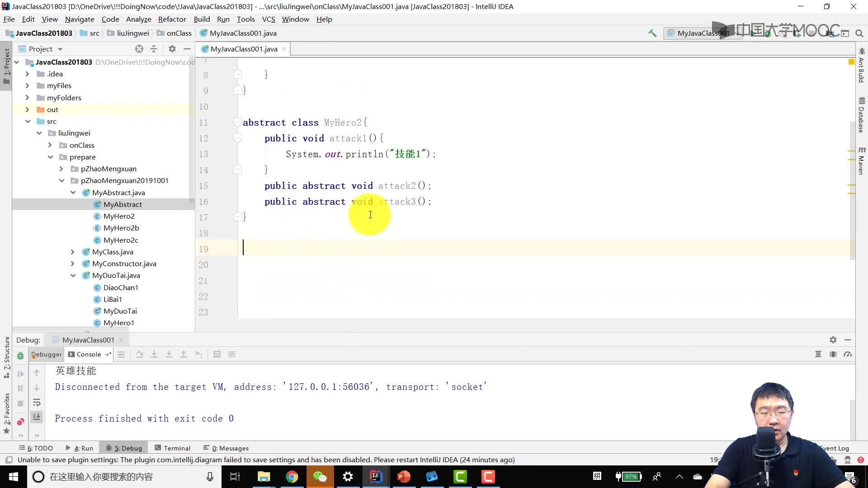Click the Scroll from Source target icon

[x=139, y=49]
